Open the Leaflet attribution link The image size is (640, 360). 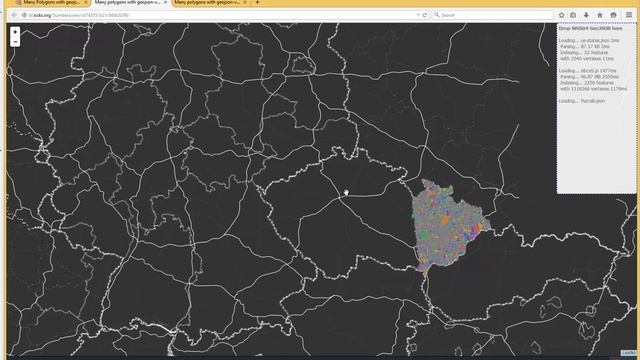click(629, 353)
